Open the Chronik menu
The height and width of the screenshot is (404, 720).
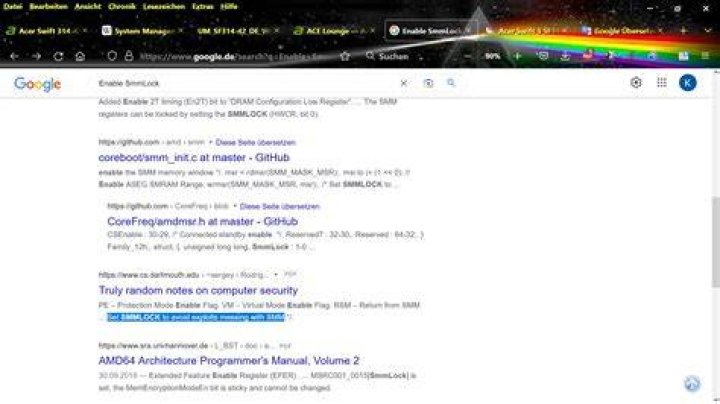122,6
